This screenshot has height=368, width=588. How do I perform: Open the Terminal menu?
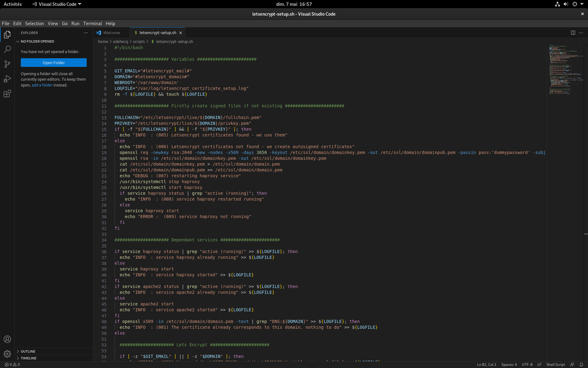coord(92,24)
